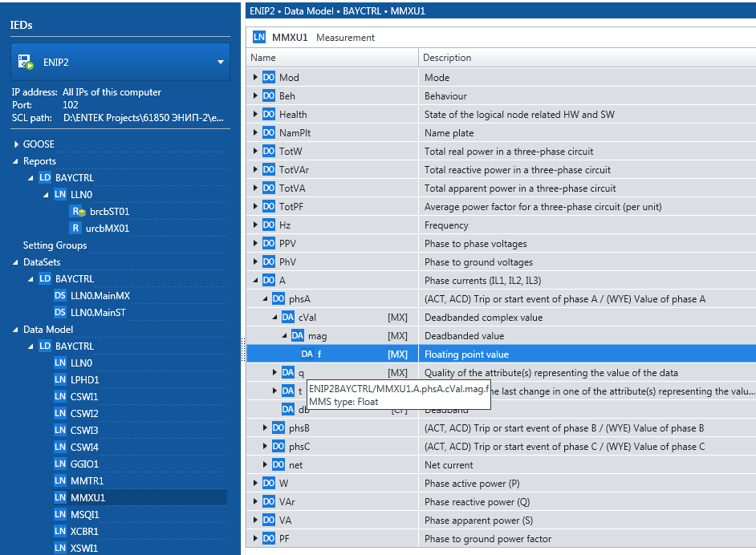This screenshot has height=555, width=756.
Task: Expand the GOOSE section
Action: tap(15, 144)
